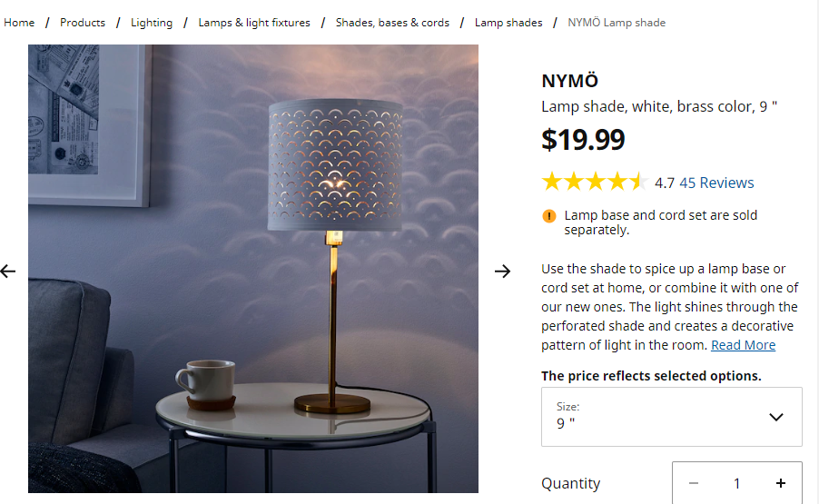Click the quantity number field
The height and width of the screenshot is (504, 819).
coord(736,483)
